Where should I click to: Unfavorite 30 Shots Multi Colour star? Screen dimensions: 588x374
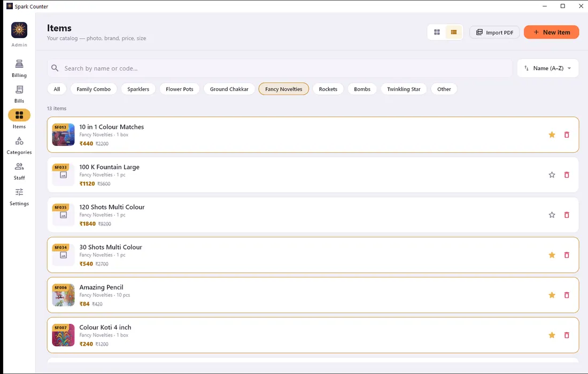click(552, 255)
